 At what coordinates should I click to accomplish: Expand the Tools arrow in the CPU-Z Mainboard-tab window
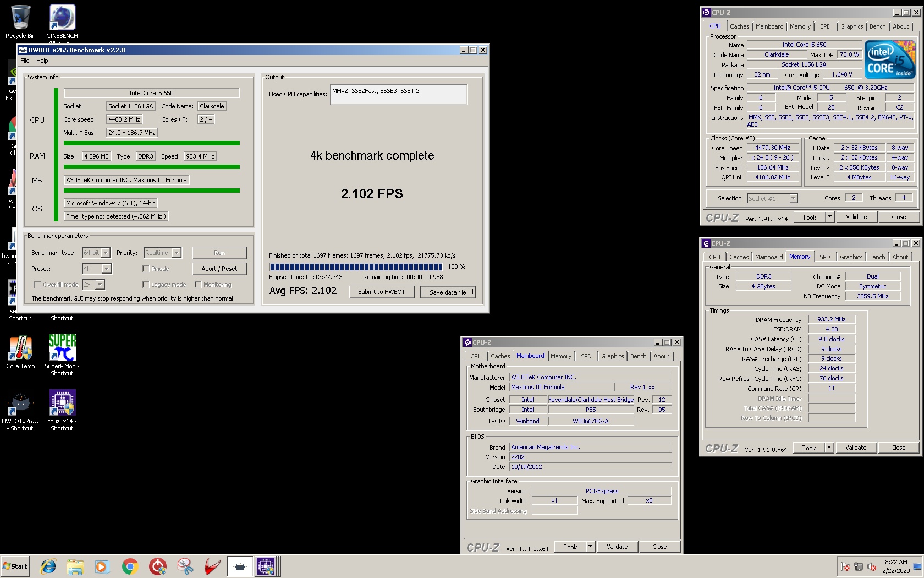pyautogui.click(x=590, y=547)
